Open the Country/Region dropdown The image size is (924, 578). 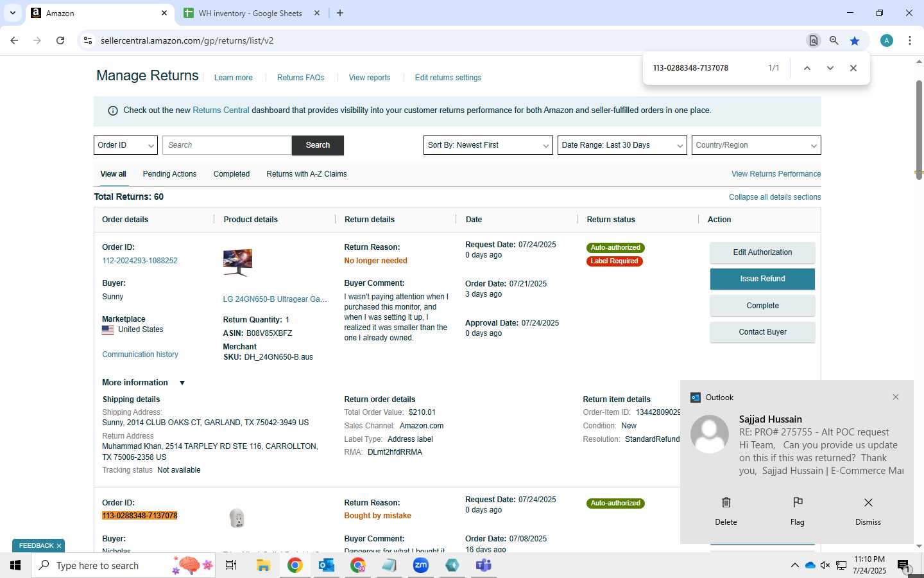pos(757,145)
